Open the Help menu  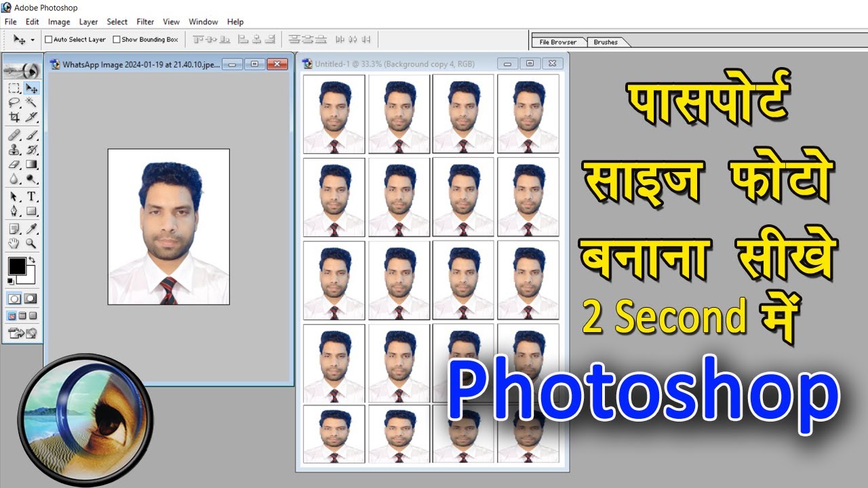[235, 22]
